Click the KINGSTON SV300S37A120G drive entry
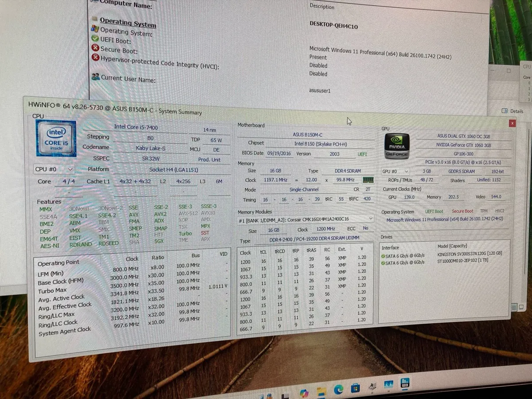Screen dimensions: 532x399 (469, 253)
